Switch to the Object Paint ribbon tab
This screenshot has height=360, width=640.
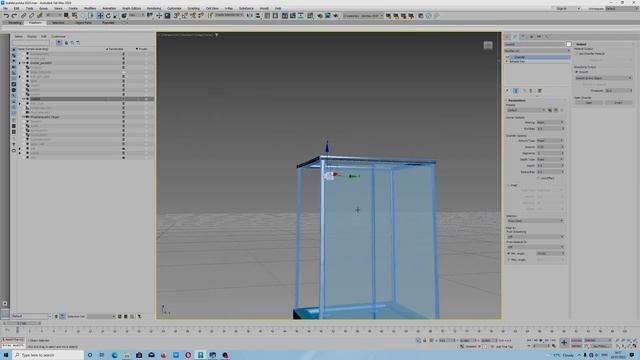tap(83, 23)
